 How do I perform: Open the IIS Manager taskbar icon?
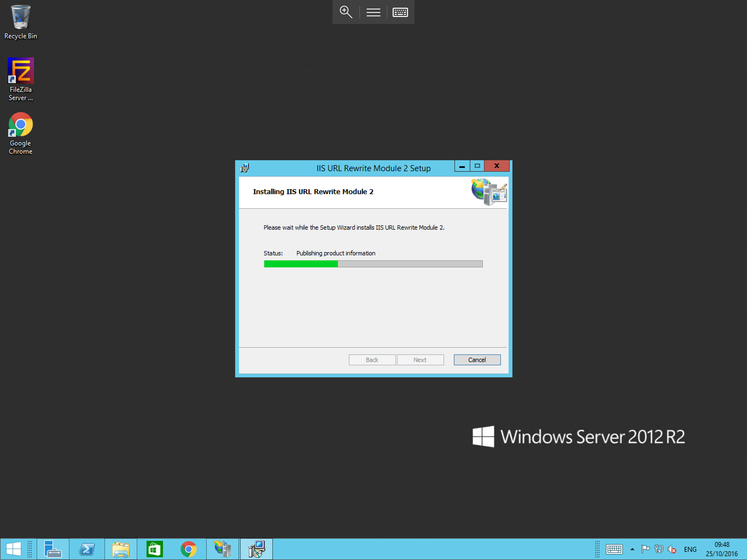coord(223,549)
